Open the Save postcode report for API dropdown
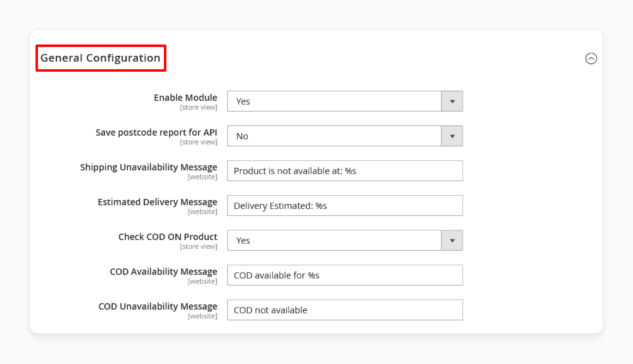 345,136
